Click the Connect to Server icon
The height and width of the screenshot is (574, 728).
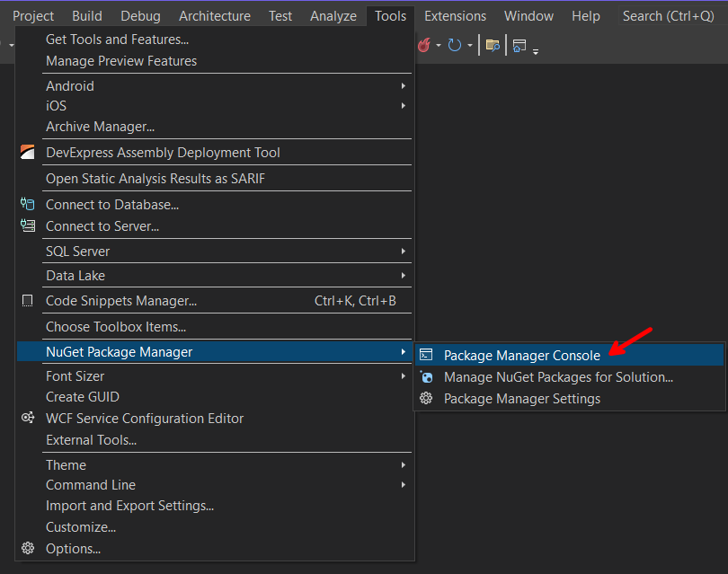coord(27,226)
